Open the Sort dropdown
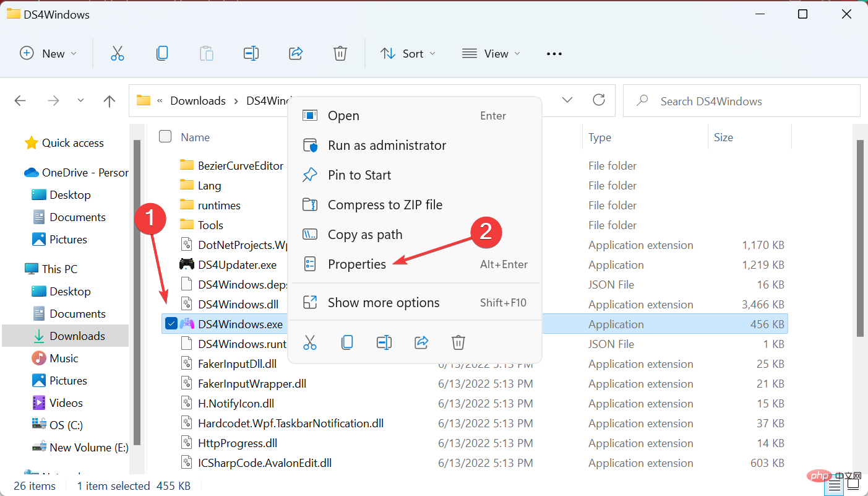Image resolution: width=868 pixels, height=496 pixels. [x=408, y=54]
